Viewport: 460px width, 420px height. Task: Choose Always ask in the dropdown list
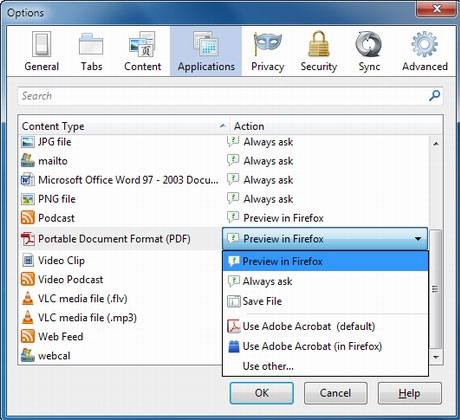click(x=325, y=281)
